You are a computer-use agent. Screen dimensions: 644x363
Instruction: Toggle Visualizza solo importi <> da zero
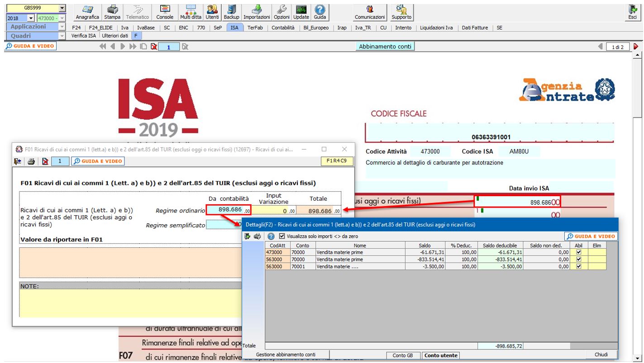pyautogui.click(x=282, y=236)
